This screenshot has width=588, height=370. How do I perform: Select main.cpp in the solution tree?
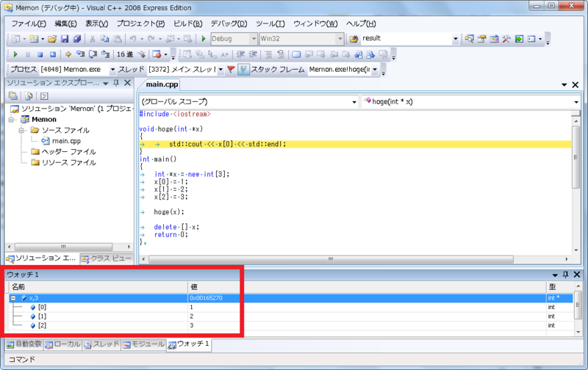pos(66,141)
